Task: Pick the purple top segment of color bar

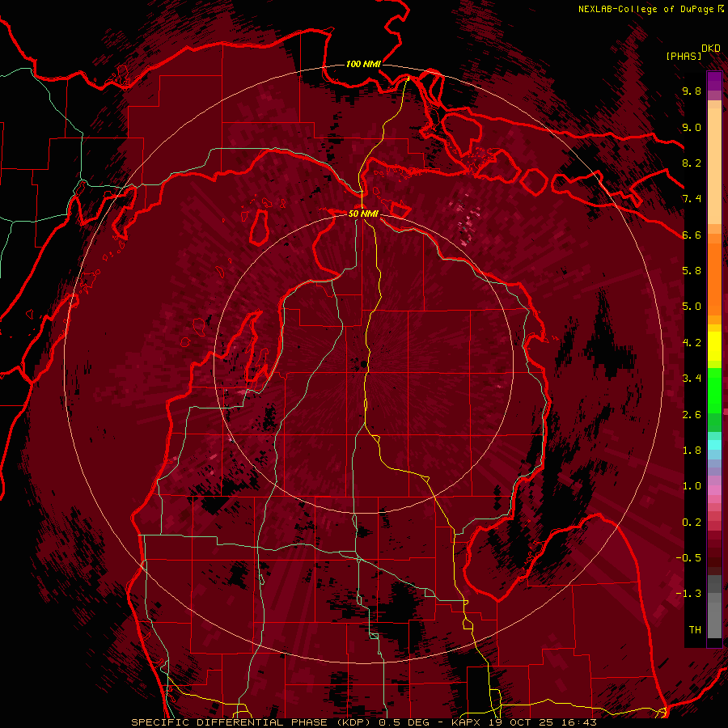Action: tap(714, 81)
